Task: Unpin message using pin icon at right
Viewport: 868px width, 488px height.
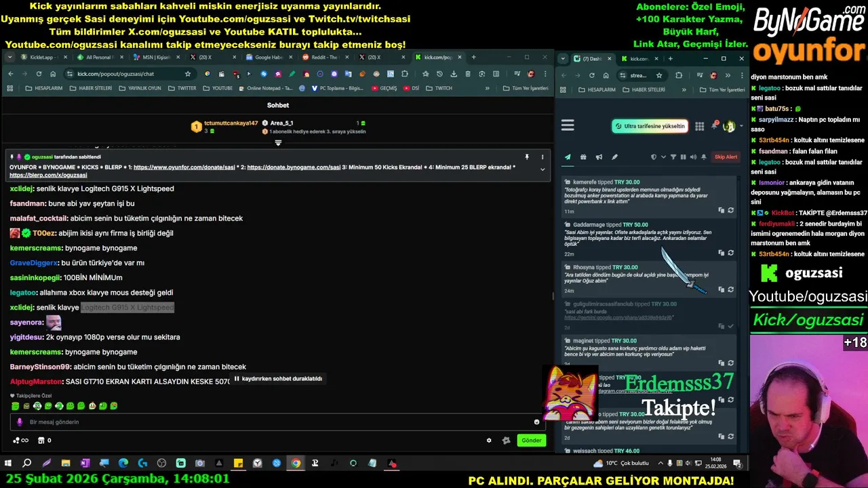Action: (527, 157)
